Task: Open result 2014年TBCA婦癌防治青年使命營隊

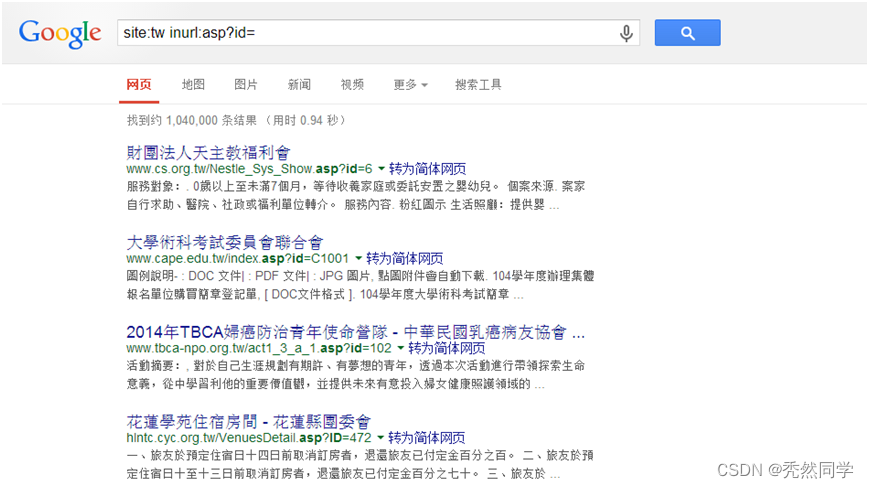Action: [355, 332]
